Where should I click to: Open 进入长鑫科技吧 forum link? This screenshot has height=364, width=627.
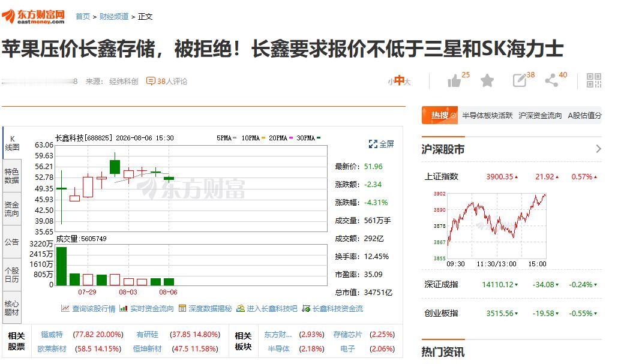pos(272,308)
